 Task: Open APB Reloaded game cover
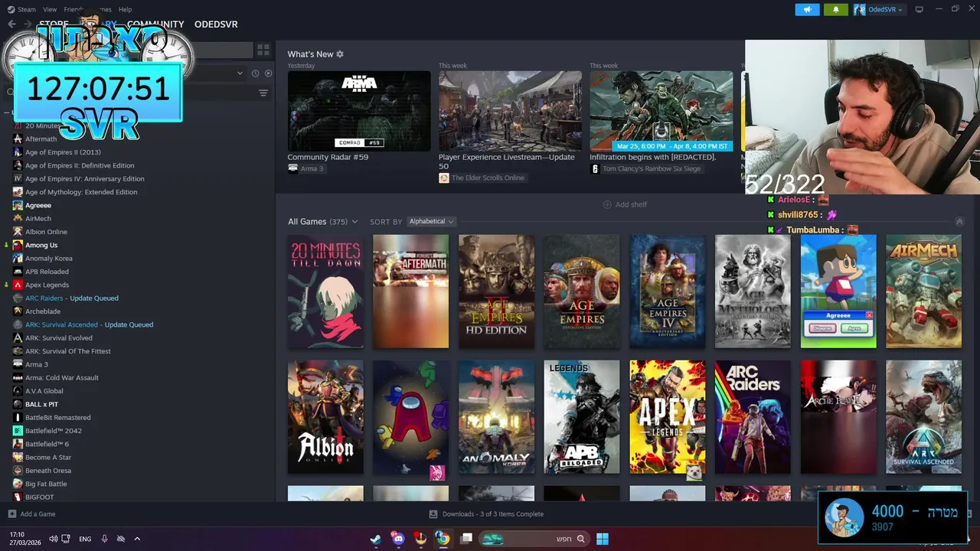pyautogui.click(x=582, y=417)
